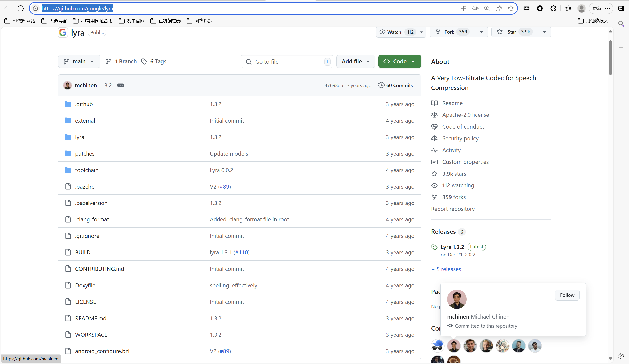Star the lyra repository
The width and height of the screenshot is (629, 364).
click(514, 32)
